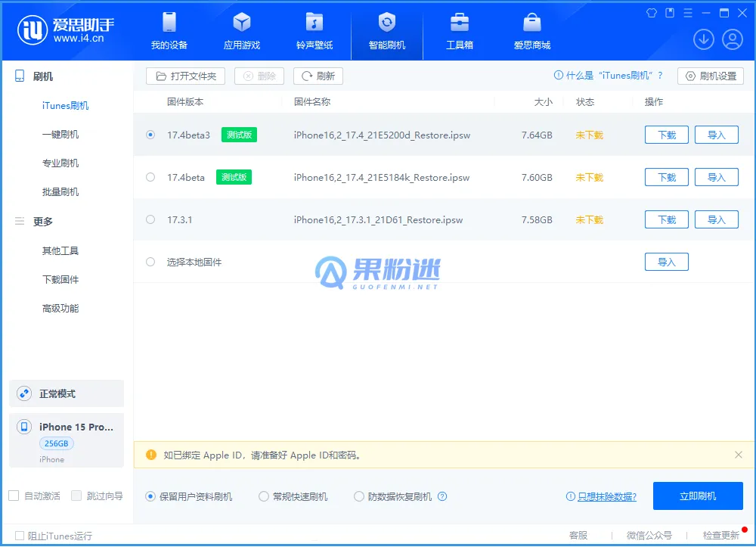Click the help icon beside 防数据恢复刷机
756x547 pixels.
(x=442, y=496)
